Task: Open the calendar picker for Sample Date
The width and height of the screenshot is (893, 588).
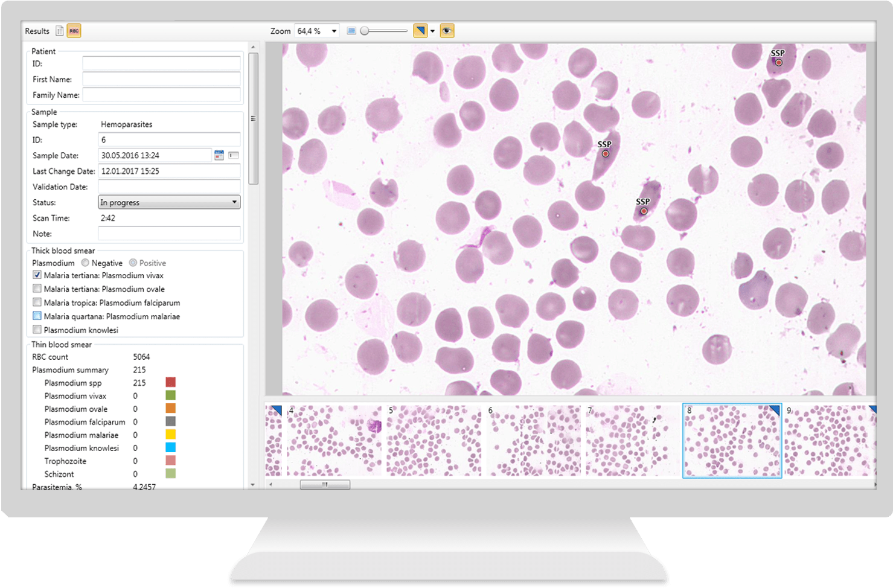Action: click(219, 156)
